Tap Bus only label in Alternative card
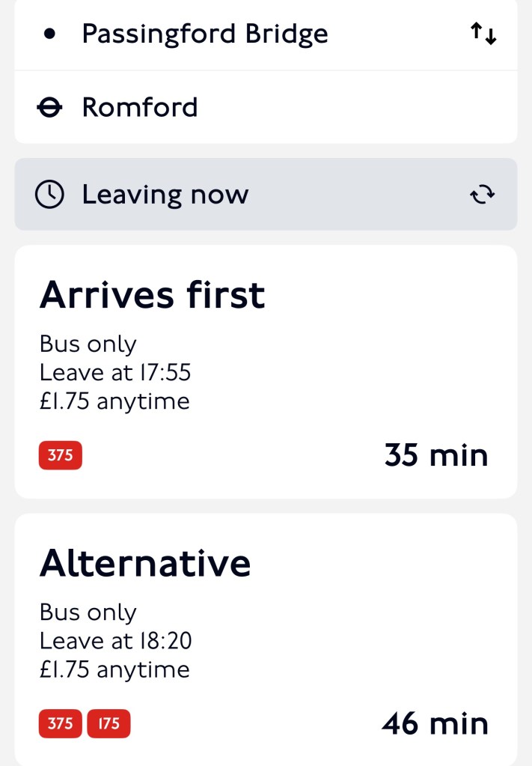The image size is (532, 766). (x=88, y=613)
